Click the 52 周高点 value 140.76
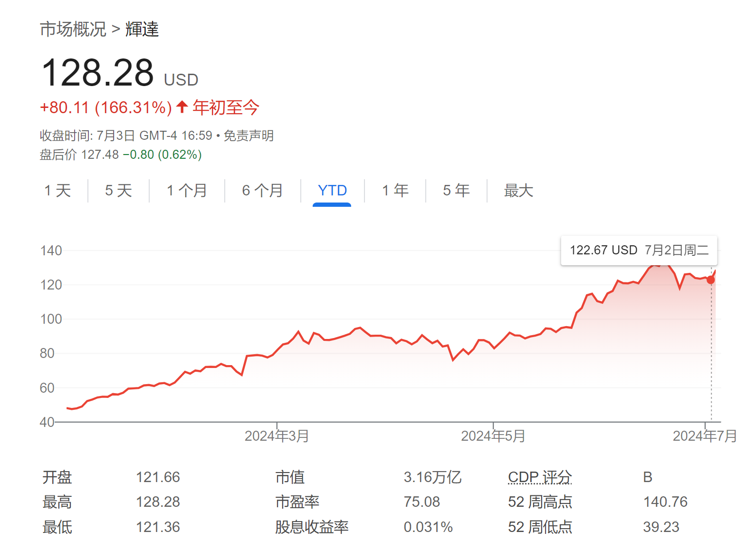The height and width of the screenshot is (551, 756). pyautogui.click(x=665, y=502)
